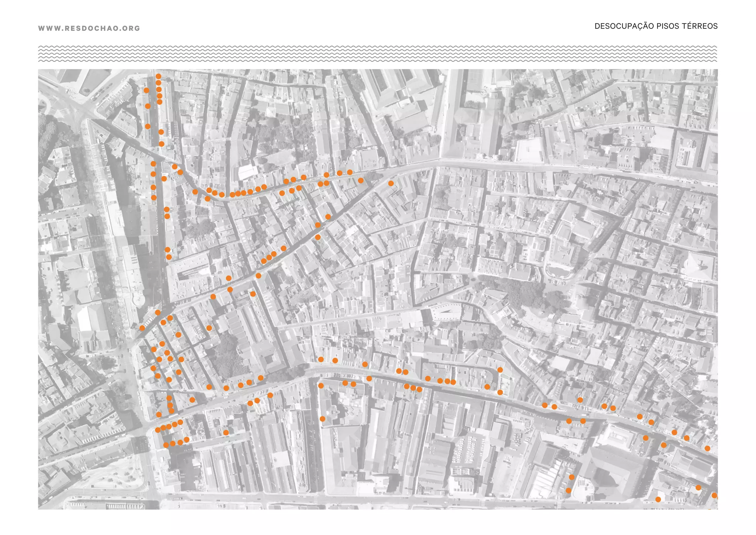Select the leftmost orange marker on the map
The width and height of the screenshot is (756, 535).
pos(142,328)
